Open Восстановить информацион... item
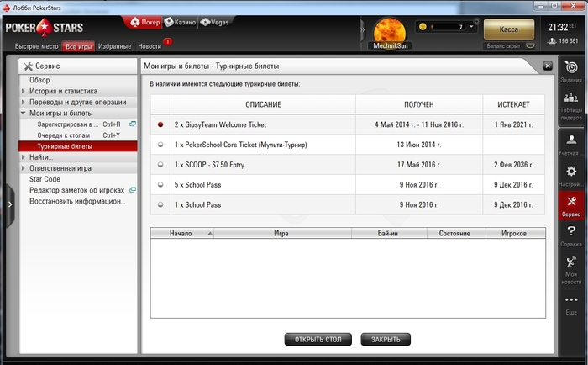 [77, 201]
